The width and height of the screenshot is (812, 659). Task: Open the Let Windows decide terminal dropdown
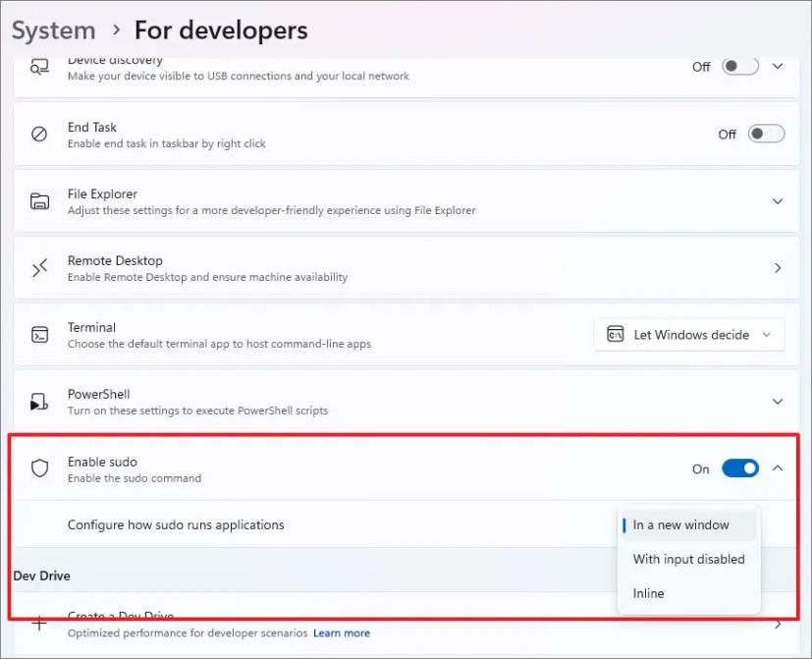(x=688, y=334)
